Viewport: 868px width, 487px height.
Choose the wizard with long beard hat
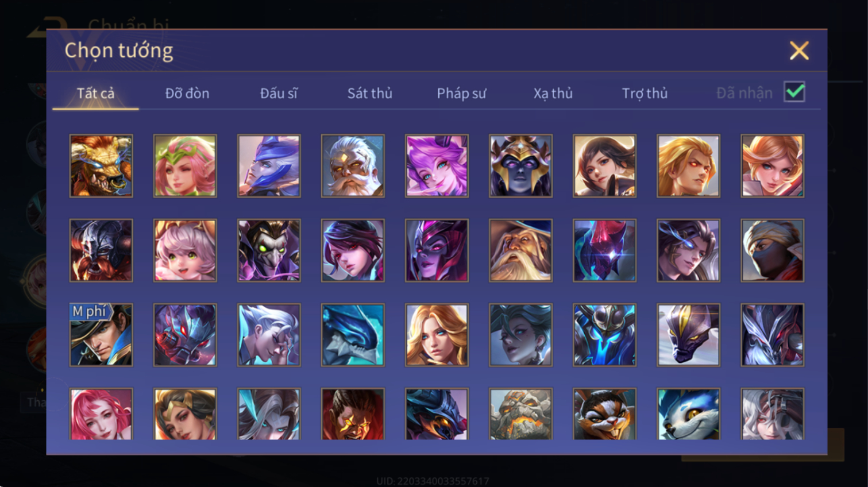pyautogui.click(x=520, y=250)
